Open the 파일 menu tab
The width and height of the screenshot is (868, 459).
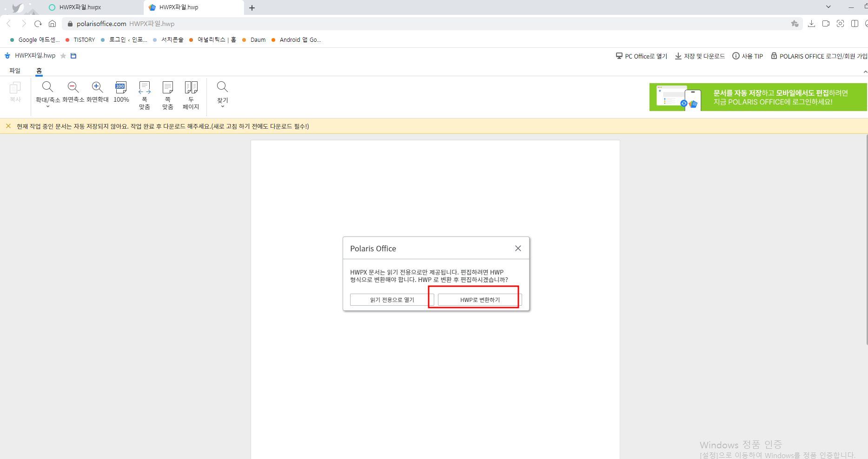[15, 71]
